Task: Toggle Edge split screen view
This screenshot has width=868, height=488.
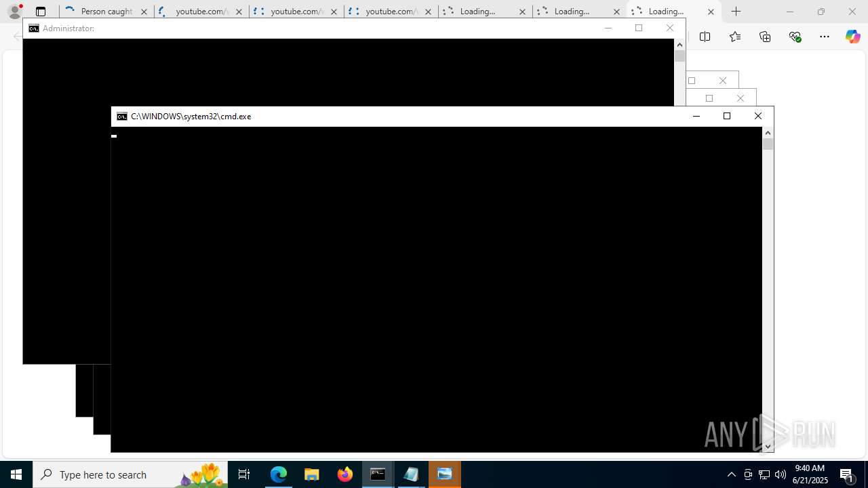Action: click(705, 37)
